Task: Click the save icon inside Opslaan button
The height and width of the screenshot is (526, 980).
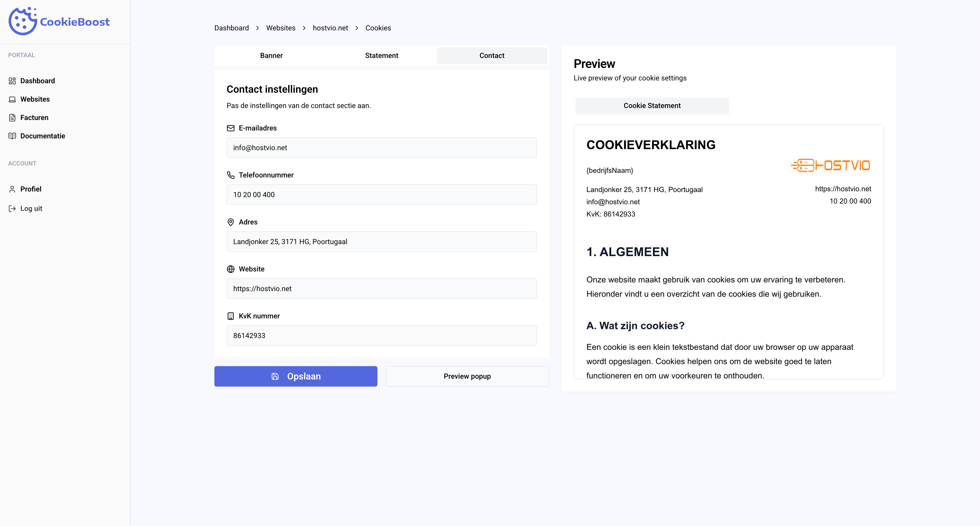Action: [x=275, y=376]
